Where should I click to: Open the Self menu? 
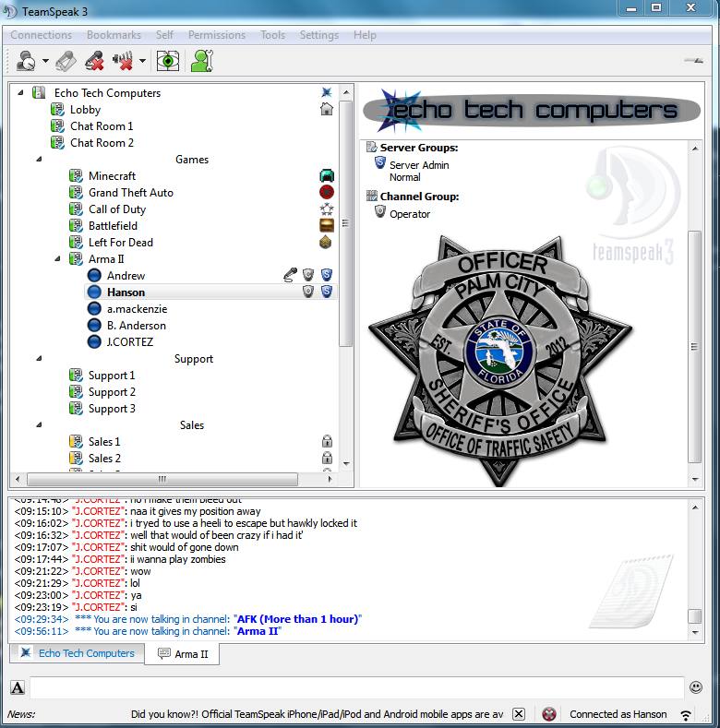tap(164, 35)
